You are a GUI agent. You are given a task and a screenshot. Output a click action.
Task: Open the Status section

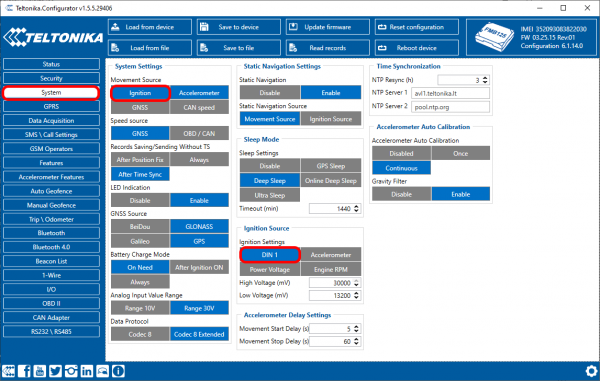click(x=51, y=64)
